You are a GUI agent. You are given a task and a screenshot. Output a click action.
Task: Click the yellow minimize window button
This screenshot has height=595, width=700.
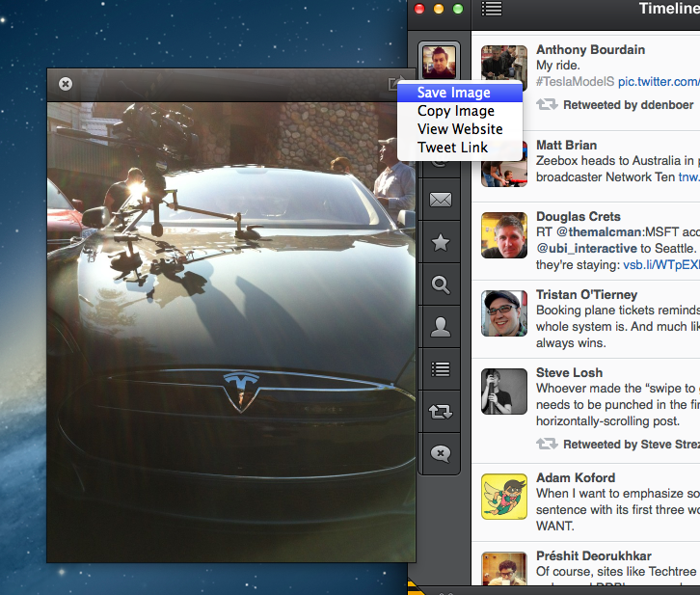pos(439,9)
